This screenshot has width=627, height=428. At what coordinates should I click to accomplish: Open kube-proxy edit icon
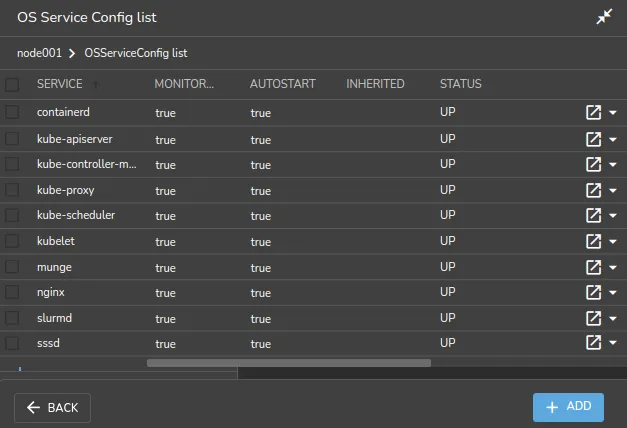[x=593, y=190]
